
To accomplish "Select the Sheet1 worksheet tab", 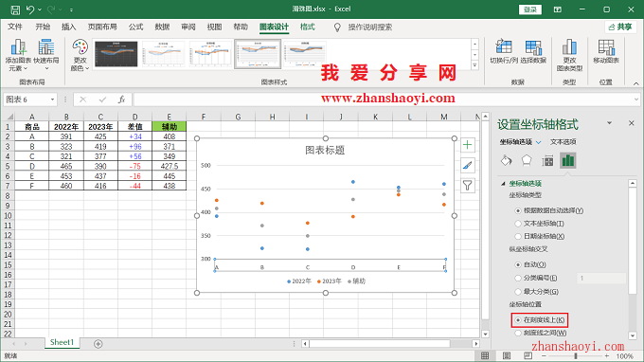I will [x=62, y=342].
